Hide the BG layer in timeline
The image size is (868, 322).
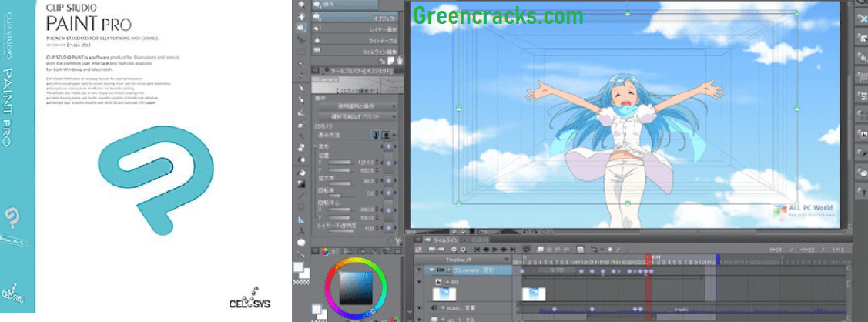tap(419, 282)
